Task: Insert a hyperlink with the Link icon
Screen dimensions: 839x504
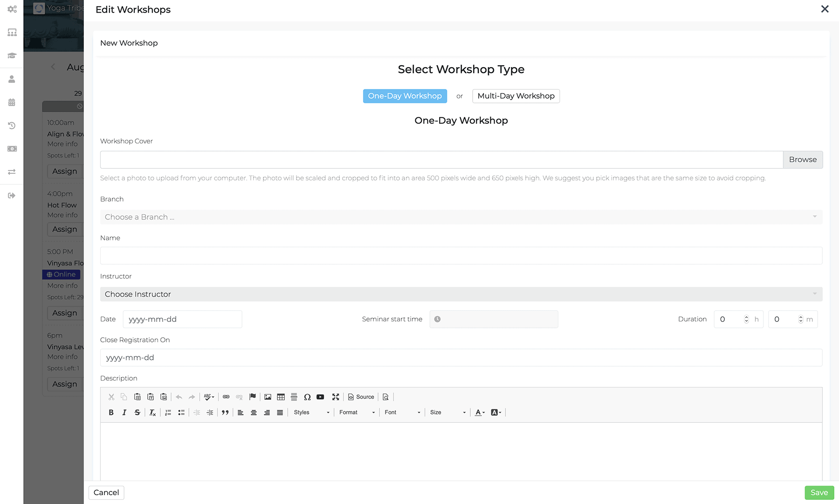Action: pos(226,397)
